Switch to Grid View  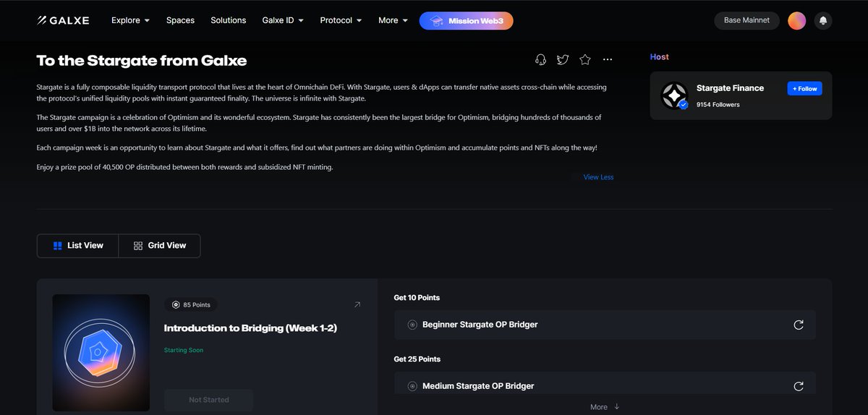pyautogui.click(x=160, y=246)
